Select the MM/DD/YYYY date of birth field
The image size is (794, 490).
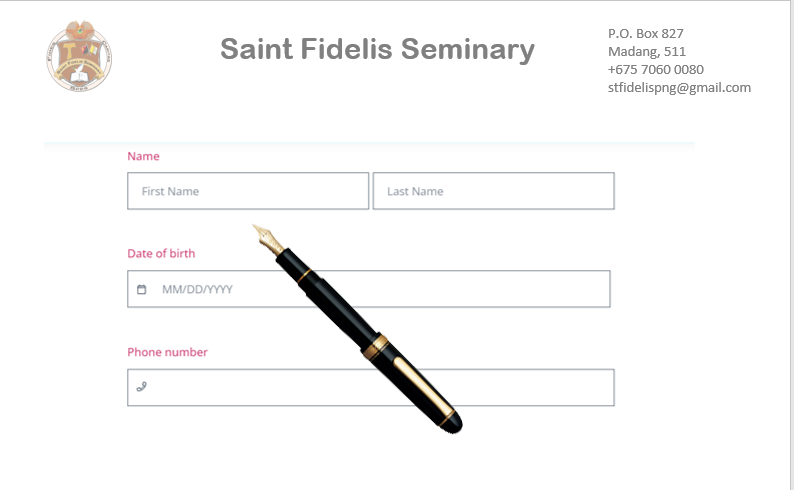pyautogui.click(x=220, y=290)
